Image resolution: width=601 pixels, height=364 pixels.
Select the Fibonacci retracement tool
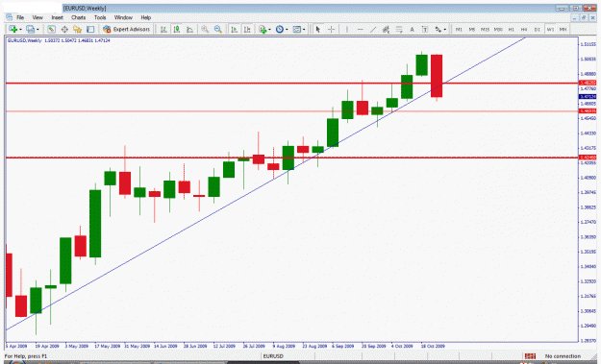tap(399, 29)
